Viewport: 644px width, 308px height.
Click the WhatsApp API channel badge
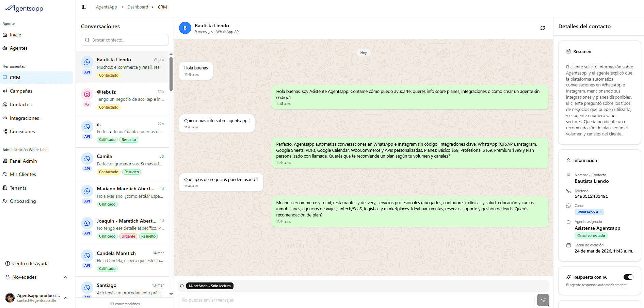coord(589,212)
